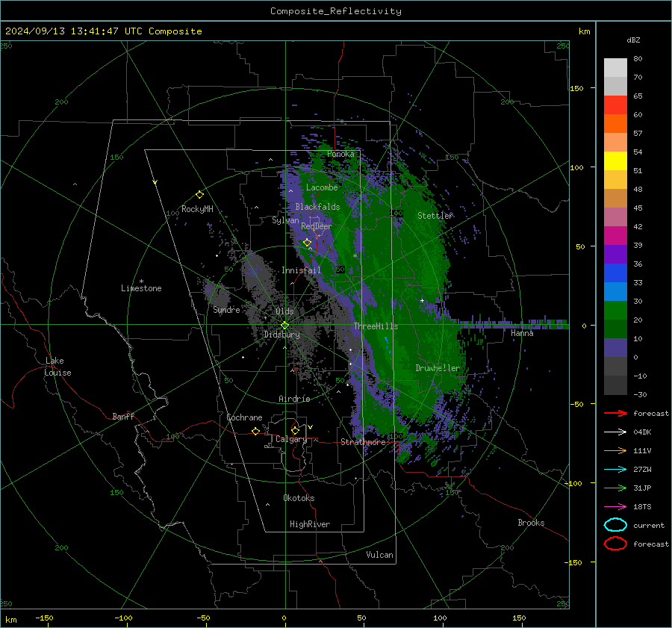Click the red 60 dBZ color swatch

point(615,105)
